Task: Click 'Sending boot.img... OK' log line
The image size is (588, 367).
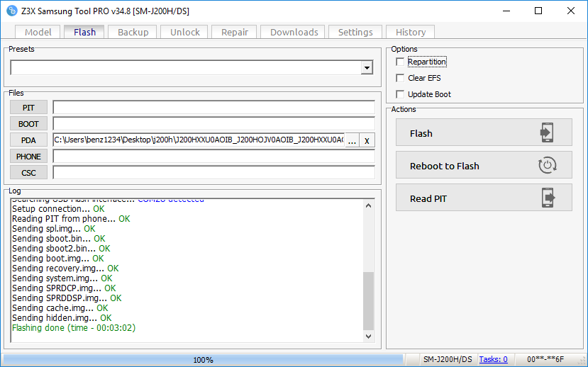Action: (57, 259)
